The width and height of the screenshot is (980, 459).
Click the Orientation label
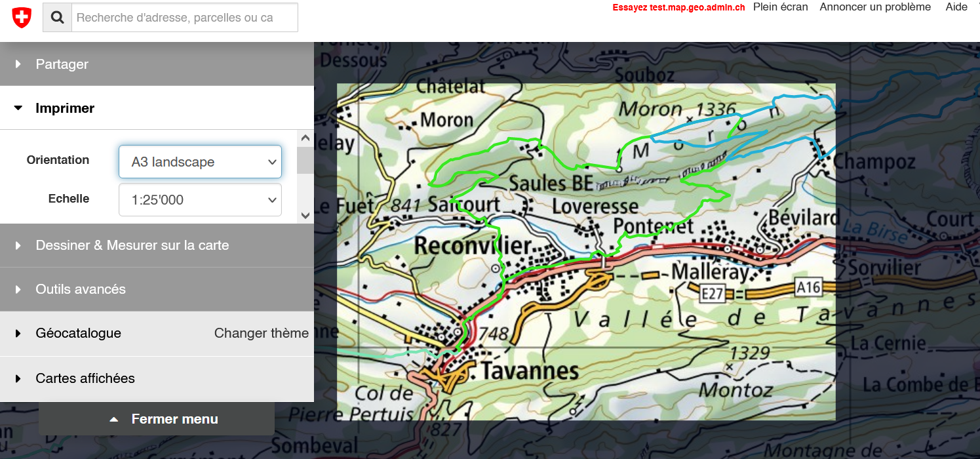click(58, 160)
